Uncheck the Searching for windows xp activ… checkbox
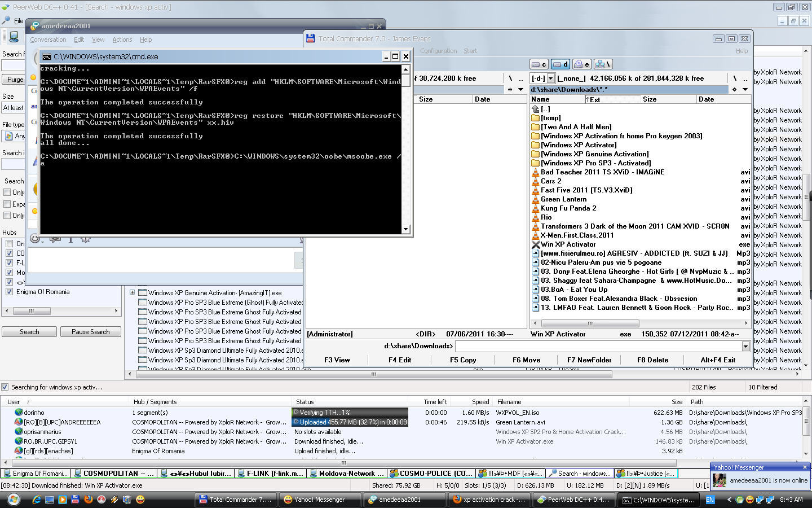 pyautogui.click(x=5, y=387)
